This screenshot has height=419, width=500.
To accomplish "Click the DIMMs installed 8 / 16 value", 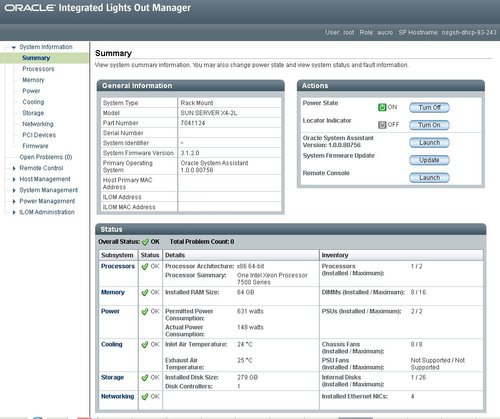I will pos(418,292).
